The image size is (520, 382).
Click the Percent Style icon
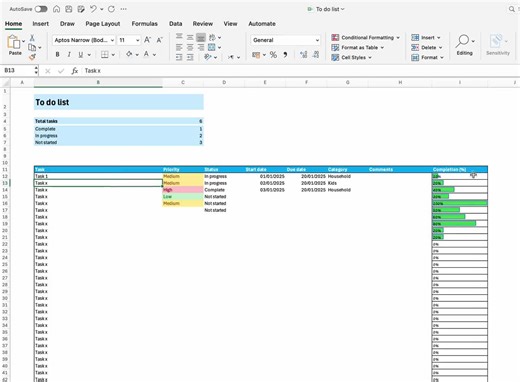coord(273,55)
